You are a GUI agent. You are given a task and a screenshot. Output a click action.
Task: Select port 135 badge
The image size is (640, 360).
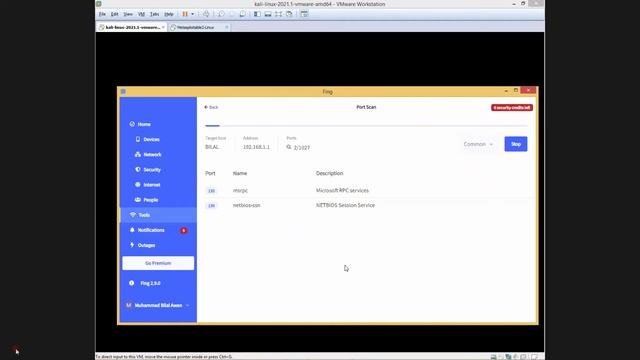coord(211,191)
